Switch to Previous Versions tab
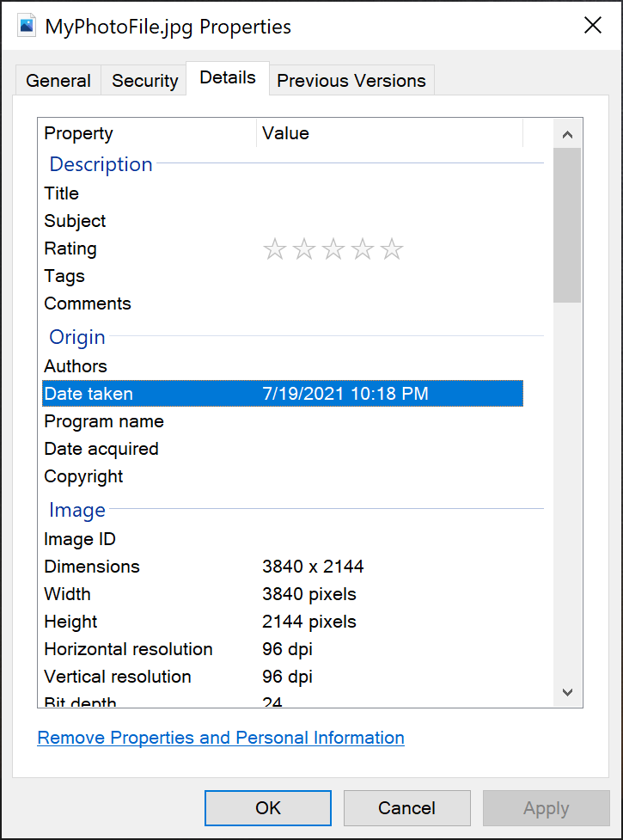This screenshot has height=840, width=623. pyautogui.click(x=351, y=80)
